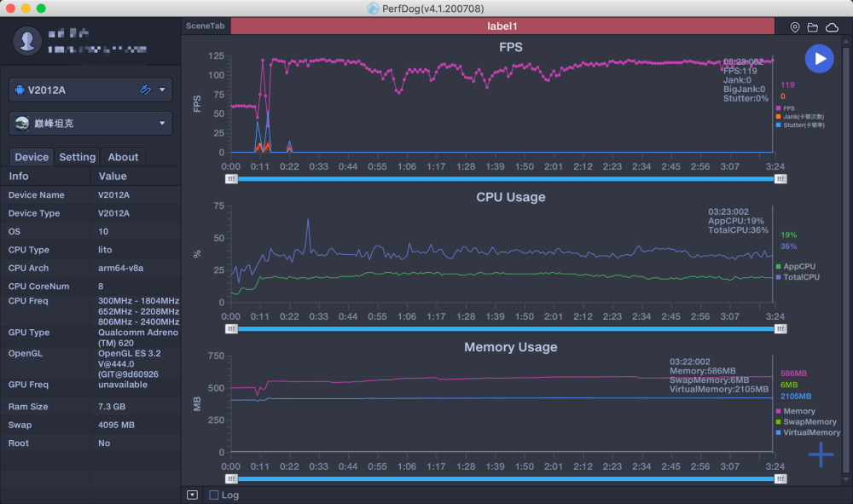Click the Memory Usage timeline left handle
The width and height of the screenshot is (853, 504).
231,479
